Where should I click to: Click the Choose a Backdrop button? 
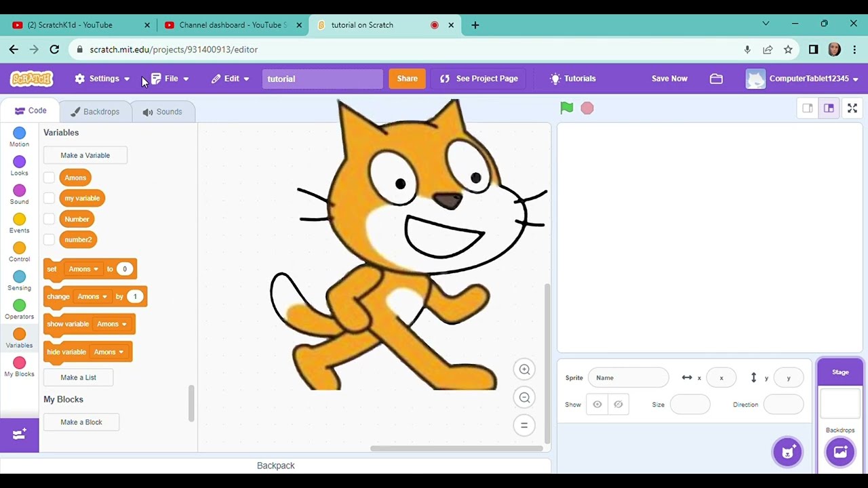pyautogui.click(x=840, y=452)
